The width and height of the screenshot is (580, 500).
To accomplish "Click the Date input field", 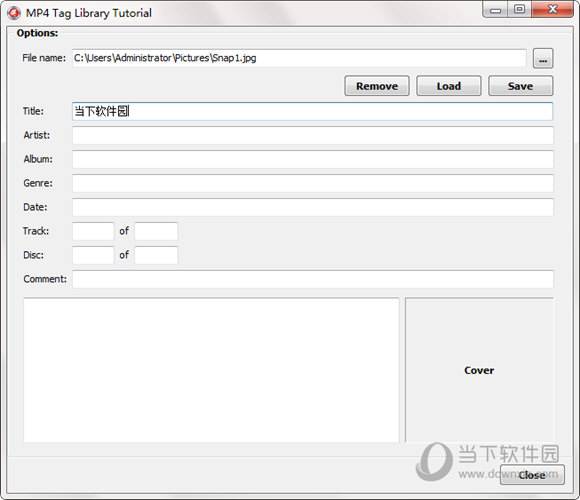I will (313, 207).
